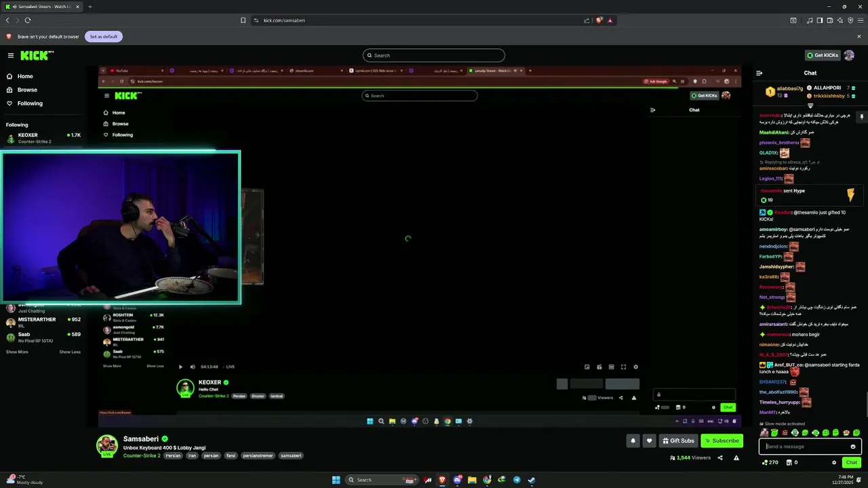Click the first quick emote in chat
The image size is (868, 488).
click(x=764, y=432)
